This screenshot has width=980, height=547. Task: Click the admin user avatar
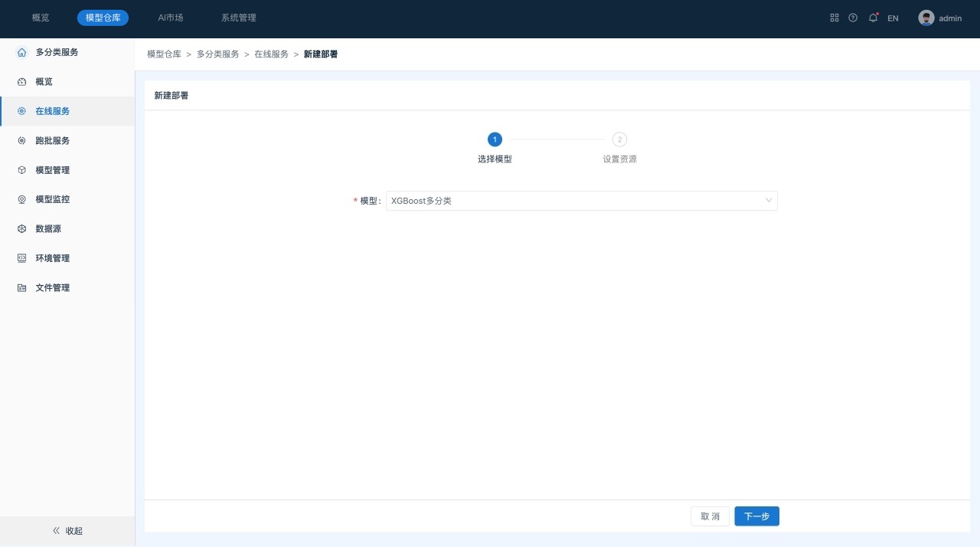tap(926, 18)
